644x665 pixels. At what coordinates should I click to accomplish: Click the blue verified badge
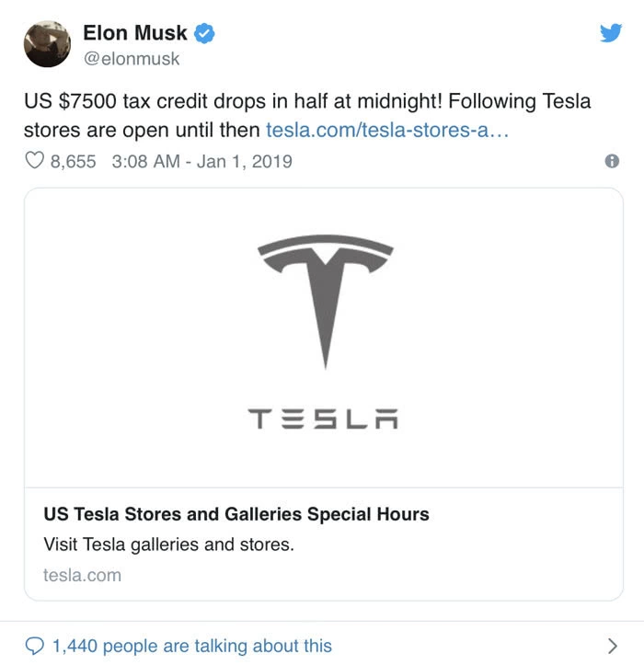206,34
